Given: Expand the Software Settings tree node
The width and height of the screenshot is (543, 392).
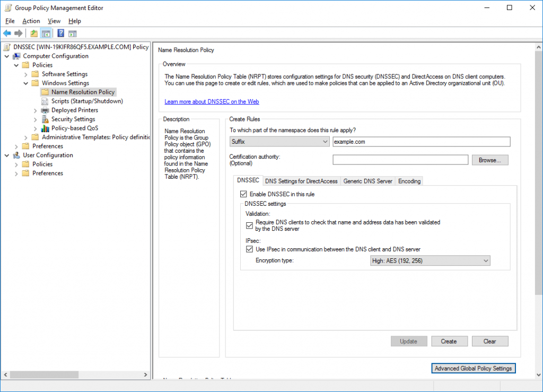Looking at the screenshot, I should [x=25, y=74].
